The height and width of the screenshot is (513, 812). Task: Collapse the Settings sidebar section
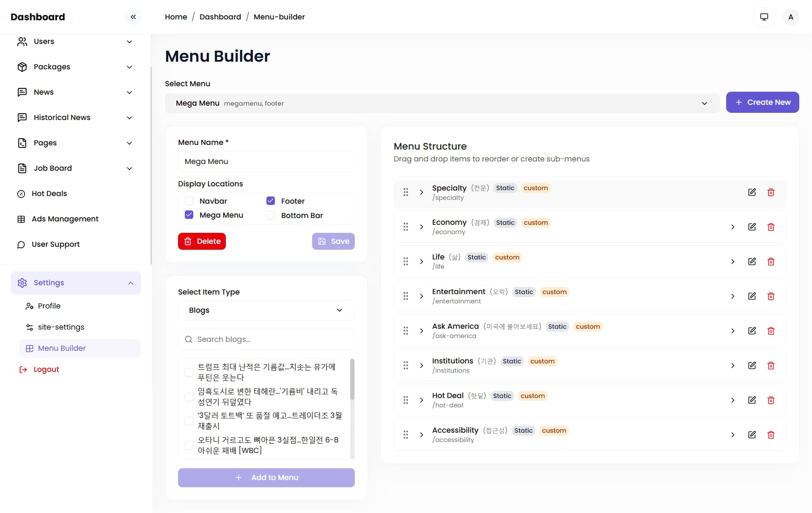[x=76, y=283]
